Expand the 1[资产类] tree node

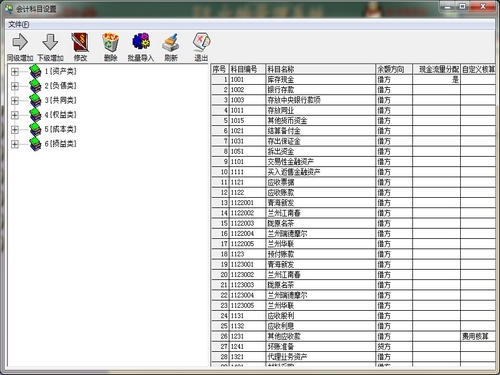pyautogui.click(x=15, y=71)
